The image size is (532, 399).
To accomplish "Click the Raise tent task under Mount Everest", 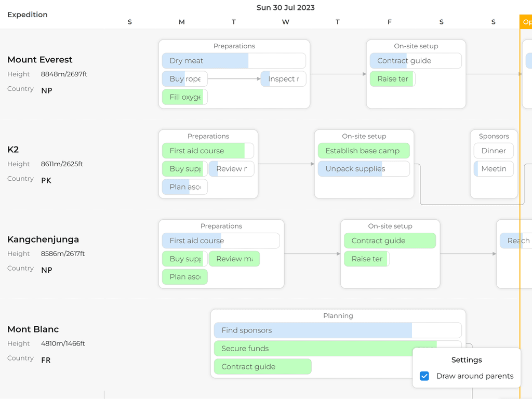I will tap(392, 79).
